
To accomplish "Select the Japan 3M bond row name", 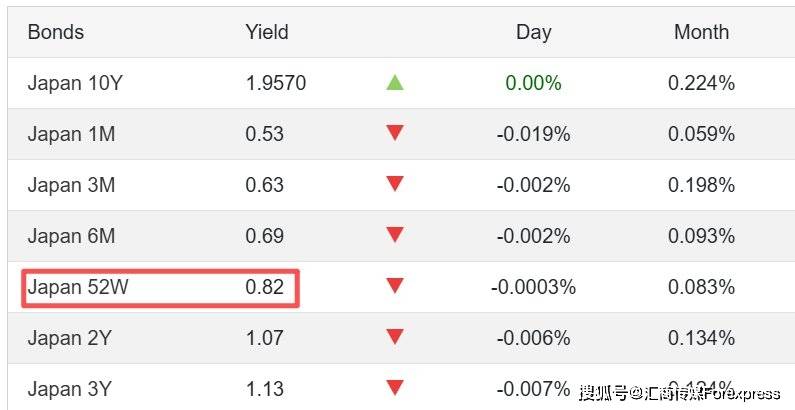I will coord(71,185).
